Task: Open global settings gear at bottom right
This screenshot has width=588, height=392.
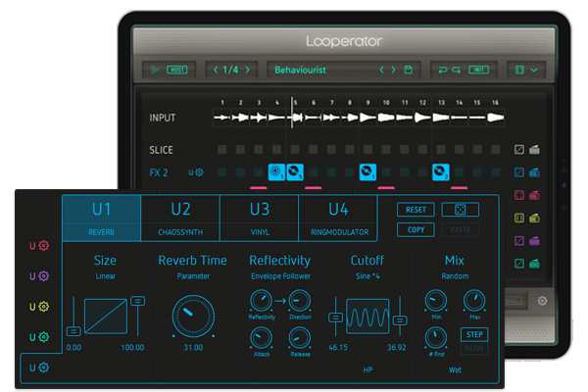Action: pos(542,301)
